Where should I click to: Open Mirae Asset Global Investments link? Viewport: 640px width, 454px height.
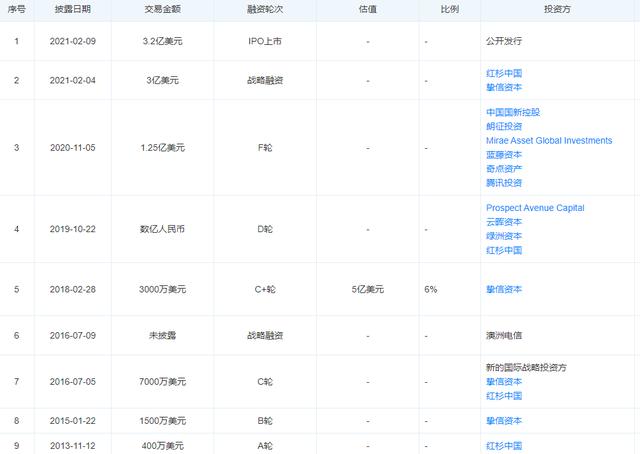tap(549, 140)
